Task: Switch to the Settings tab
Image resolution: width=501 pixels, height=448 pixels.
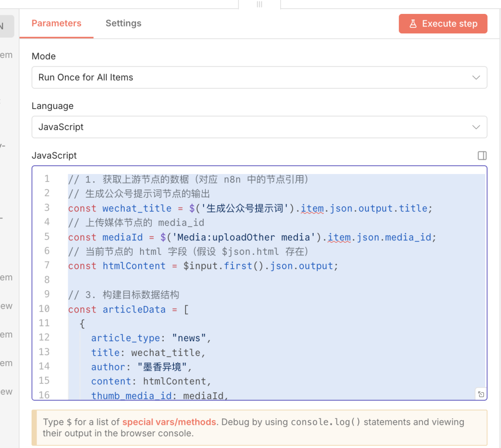Action: pyautogui.click(x=123, y=23)
